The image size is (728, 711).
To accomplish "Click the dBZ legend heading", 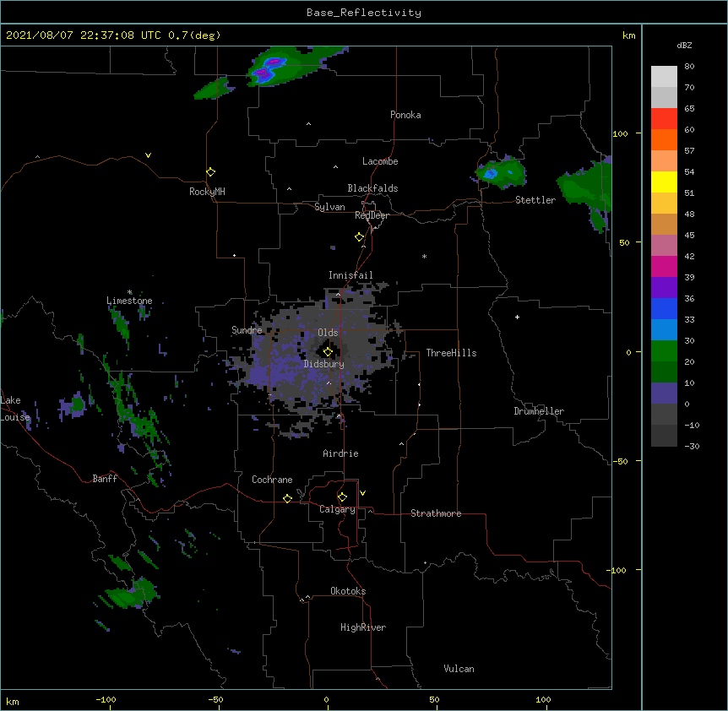I will 684,45.
